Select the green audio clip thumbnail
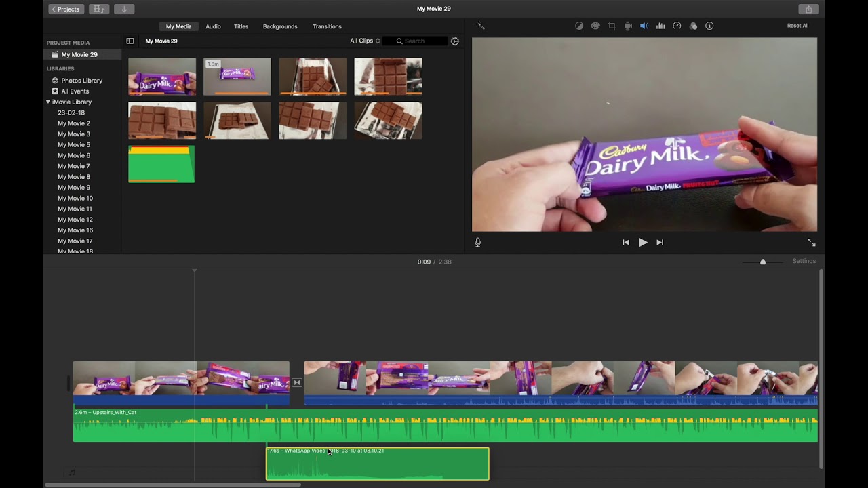The image size is (868, 488). click(x=161, y=164)
